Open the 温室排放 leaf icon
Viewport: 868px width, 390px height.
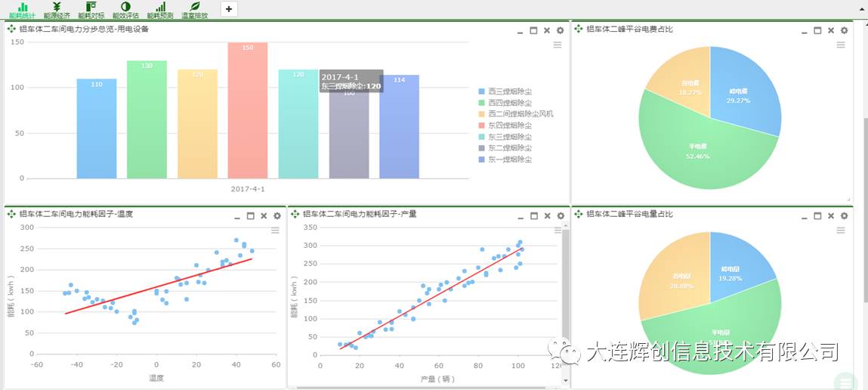click(194, 9)
